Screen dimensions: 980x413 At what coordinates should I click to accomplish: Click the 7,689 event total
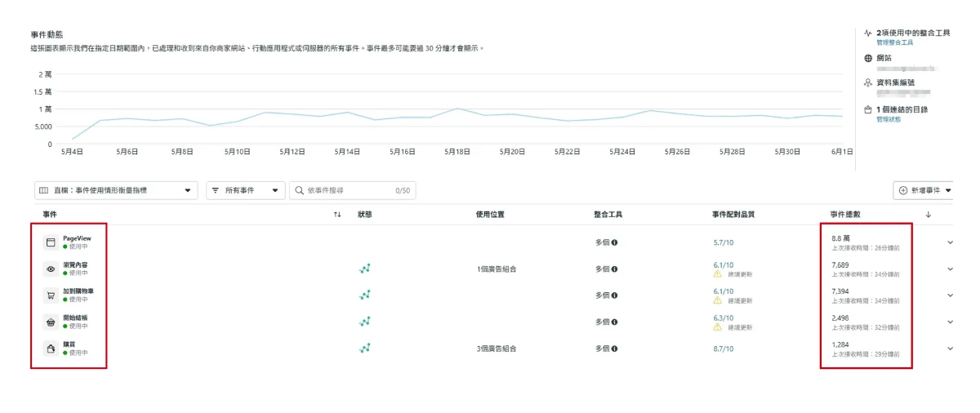pyautogui.click(x=840, y=265)
